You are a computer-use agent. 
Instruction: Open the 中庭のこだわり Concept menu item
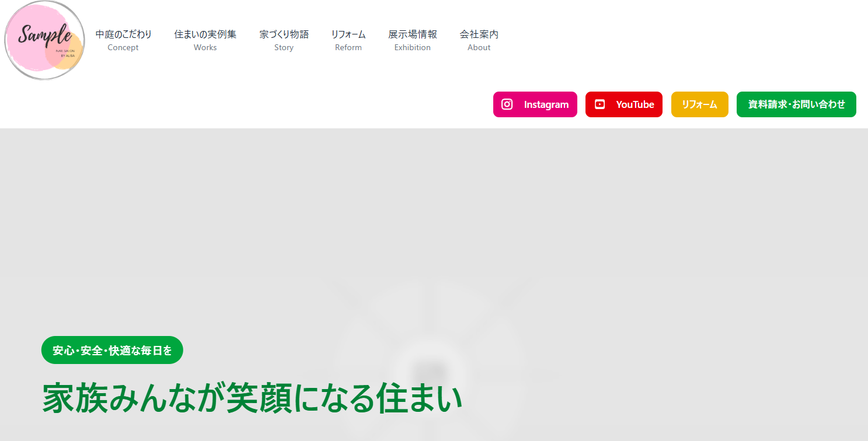pyautogui.click(x=123, y=40)
